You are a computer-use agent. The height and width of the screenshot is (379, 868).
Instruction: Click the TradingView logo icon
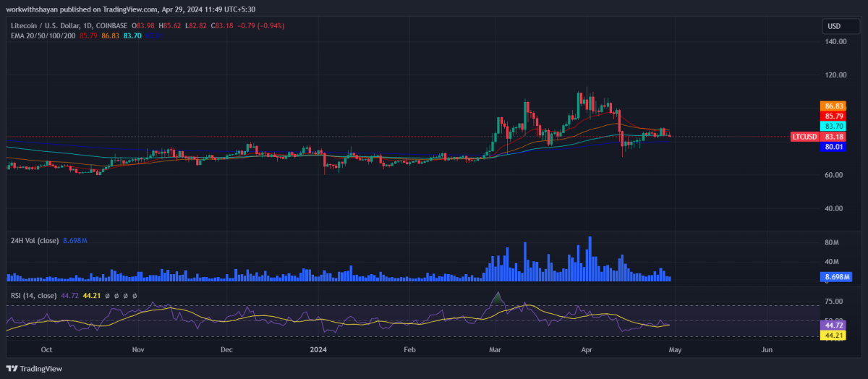[x=14, y=368]
